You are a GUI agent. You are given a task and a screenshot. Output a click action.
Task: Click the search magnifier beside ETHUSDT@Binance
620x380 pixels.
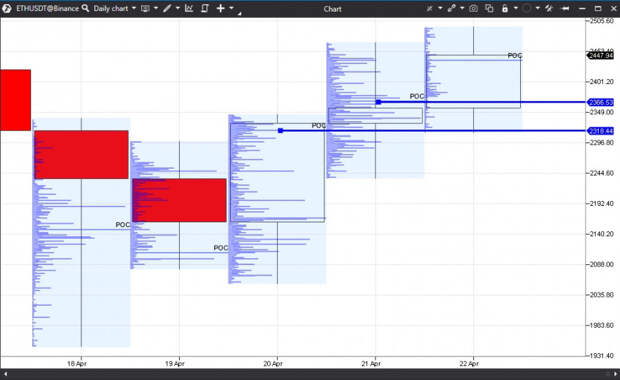(85, 8)
